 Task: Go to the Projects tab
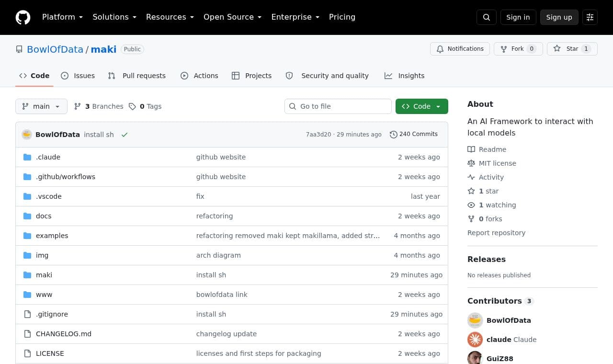(x=251, y=76)
